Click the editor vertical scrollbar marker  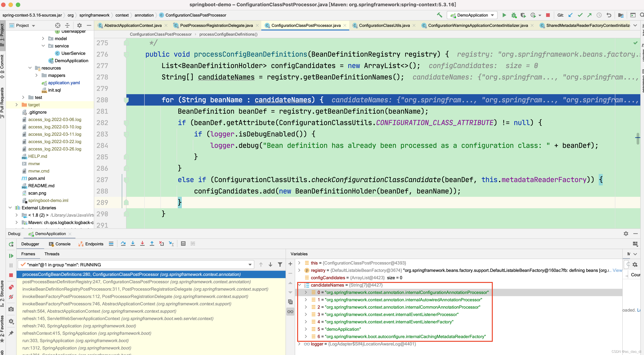point(638,138)
